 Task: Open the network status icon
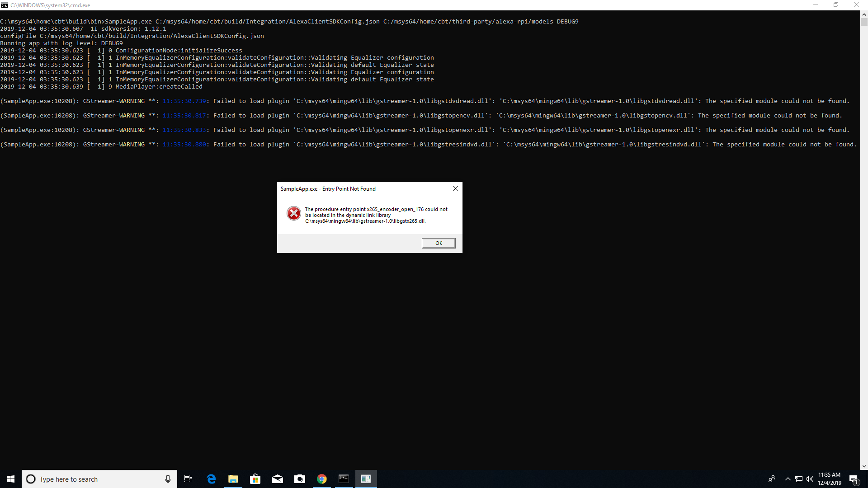pyautogui.click(x=798, y=479)
